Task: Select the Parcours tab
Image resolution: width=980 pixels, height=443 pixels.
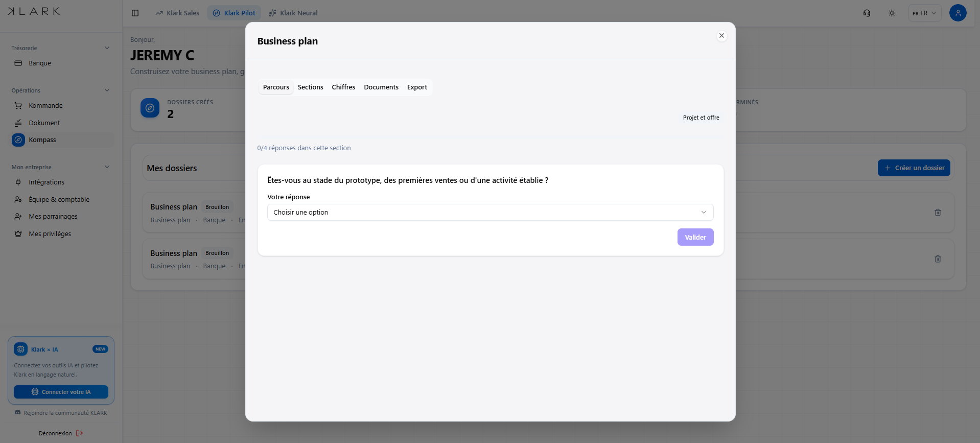Action: (276, 87)
